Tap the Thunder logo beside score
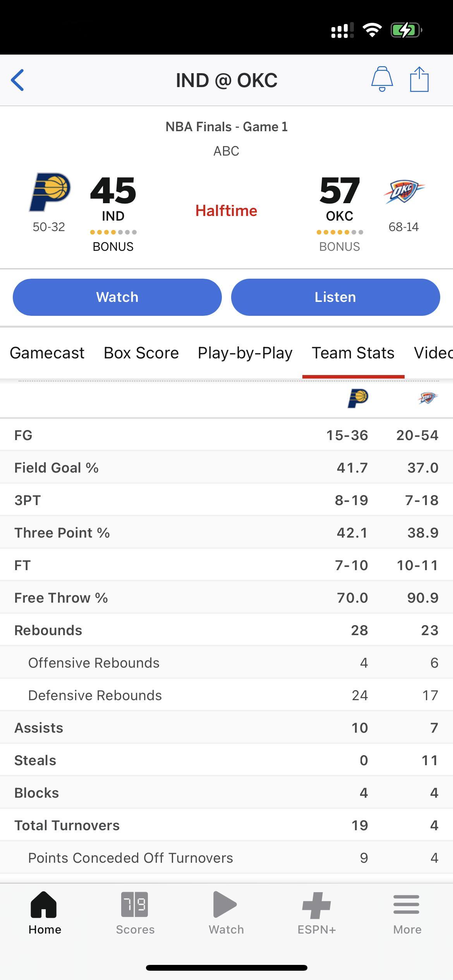The height and width of the screenshot is (980, 453). click(x=404, y=191)
